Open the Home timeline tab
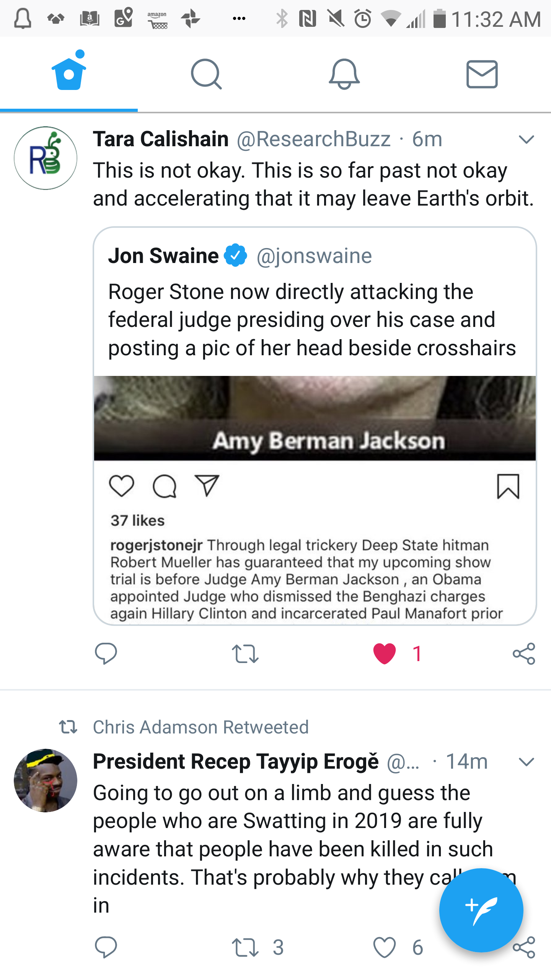 pyautogui.click(x=69, y=73)
